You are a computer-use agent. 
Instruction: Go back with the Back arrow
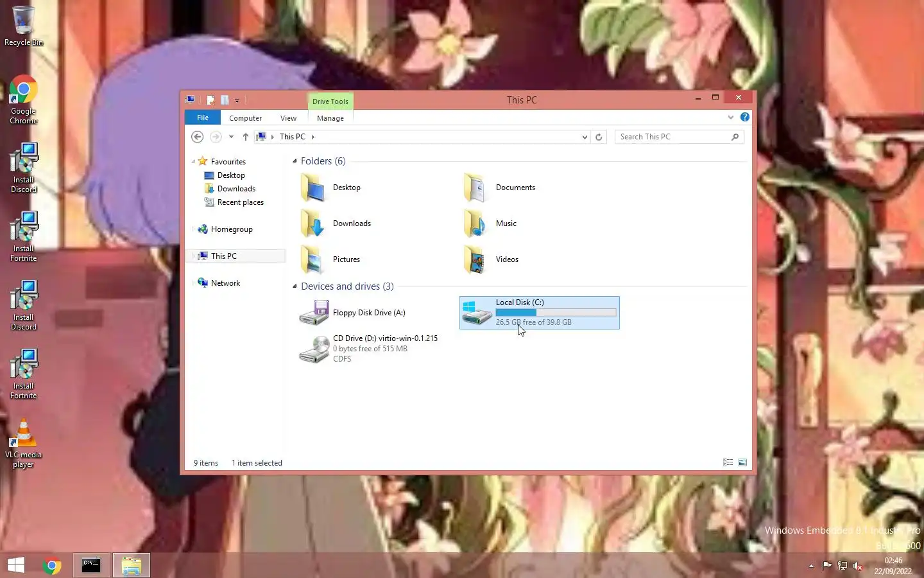(x=198, y=137)
